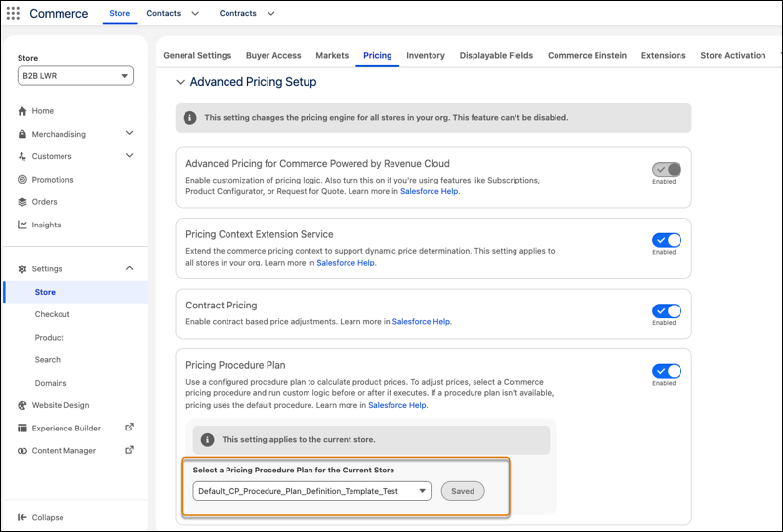The image size is (783, 532).
Task: Click the Promotions target icon
Action: click(22, 180)
